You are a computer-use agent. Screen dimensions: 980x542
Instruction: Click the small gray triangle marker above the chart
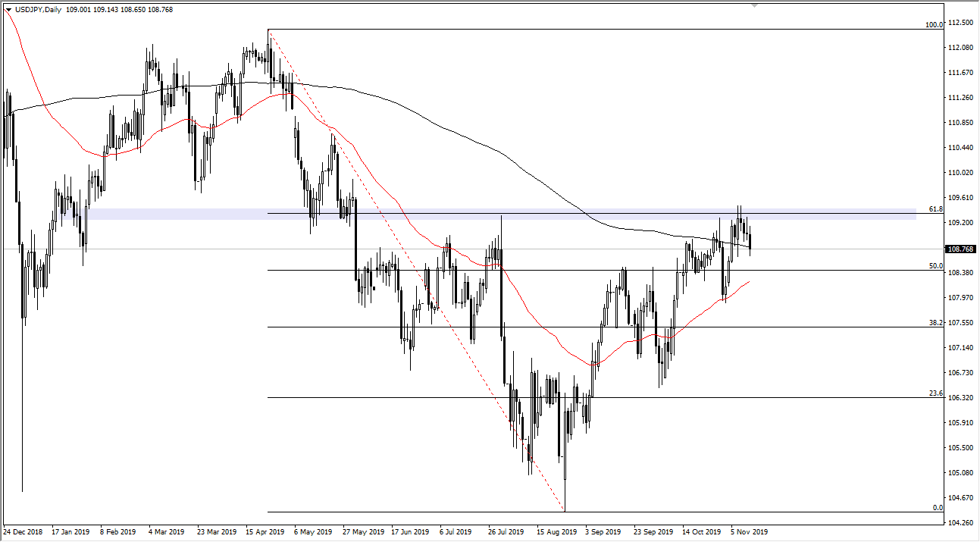point(753,6)
